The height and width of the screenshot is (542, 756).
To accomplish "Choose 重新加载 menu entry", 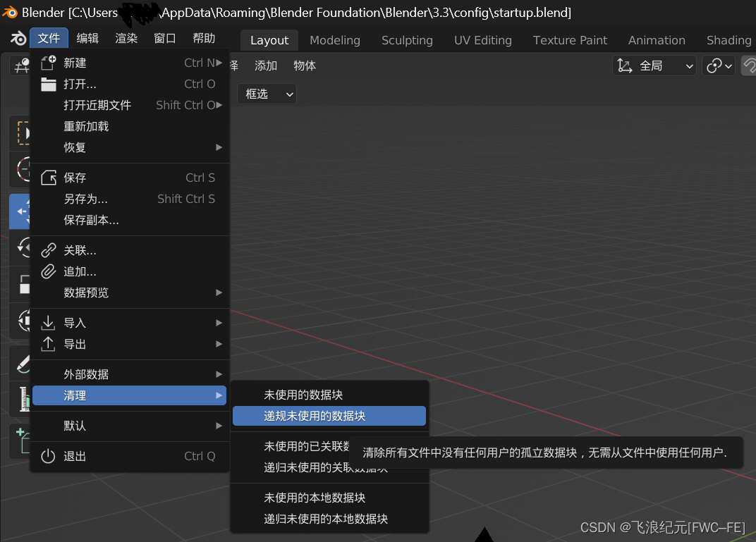I will 130,126.
